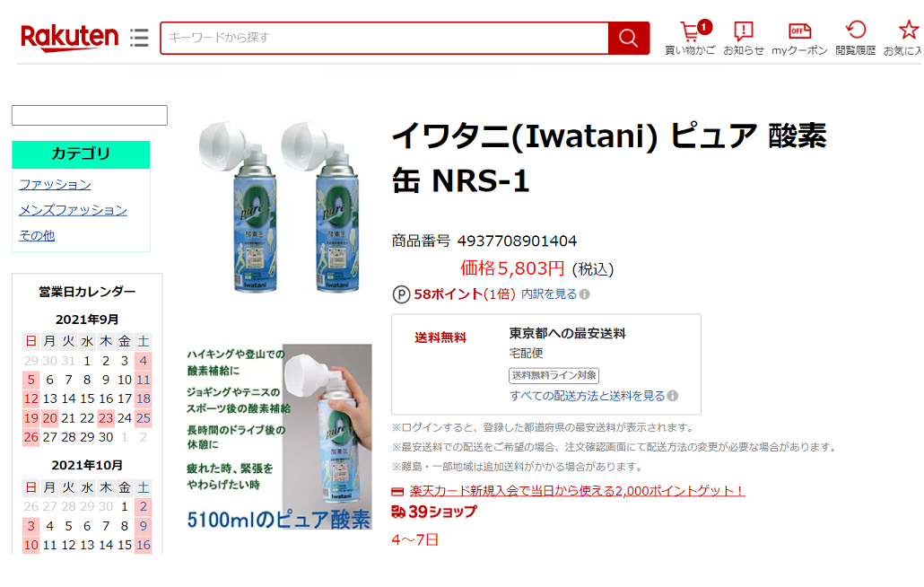Click the empty sidebar search box
924x587 pixels.
click(x=90, y=115)
